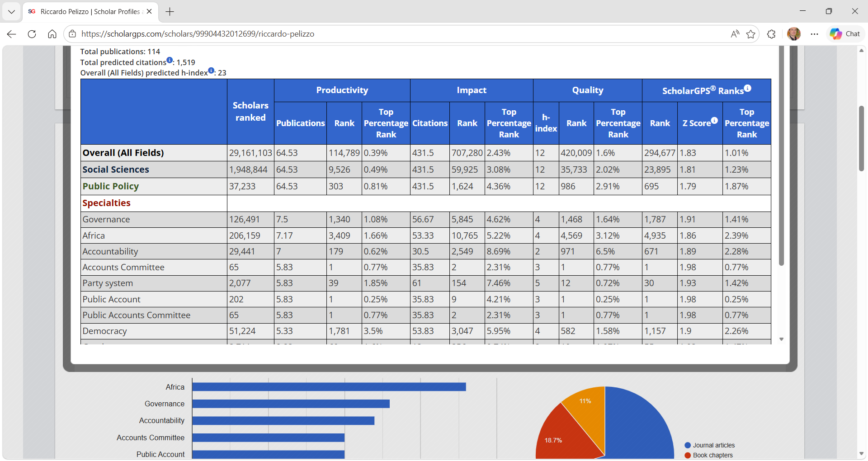Add this page to favorites star
This screenshot has width=868, height=461.
coord(751,34)
